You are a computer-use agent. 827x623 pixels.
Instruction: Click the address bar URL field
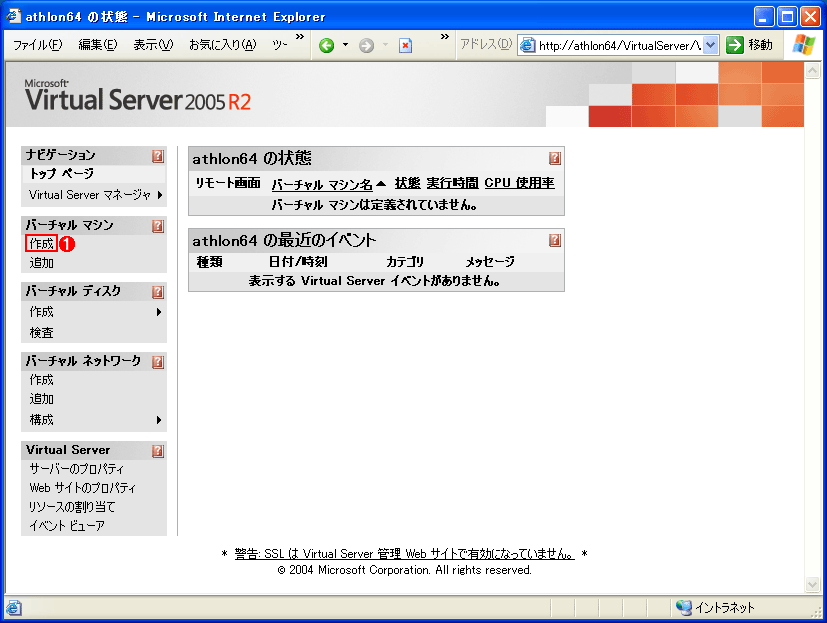[620, 45]
